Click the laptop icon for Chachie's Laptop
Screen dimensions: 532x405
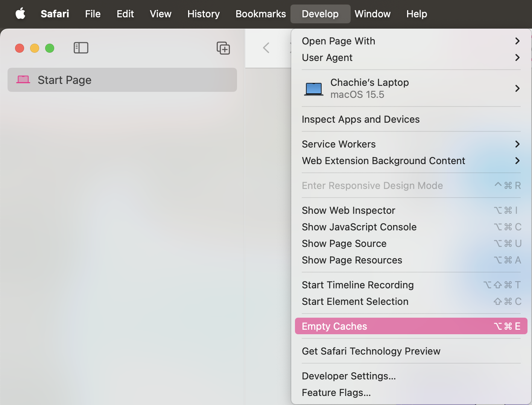(314, 89)
